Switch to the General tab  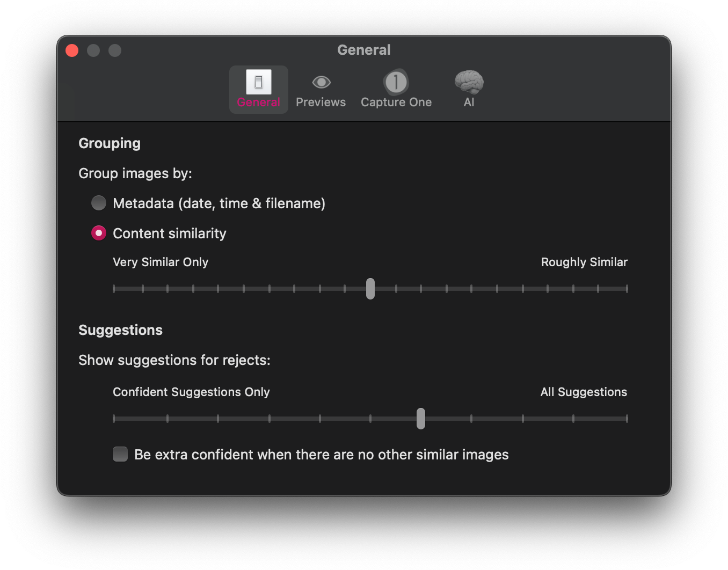258,90
